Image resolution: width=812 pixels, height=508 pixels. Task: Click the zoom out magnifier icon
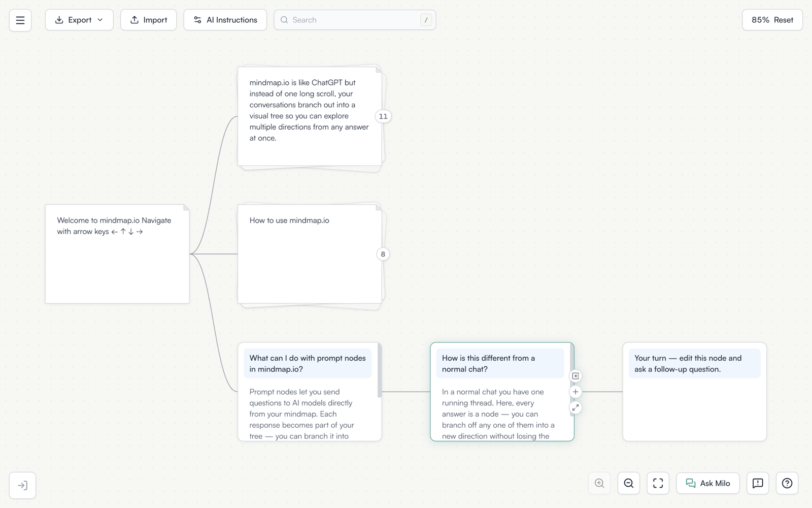[629, 483]
